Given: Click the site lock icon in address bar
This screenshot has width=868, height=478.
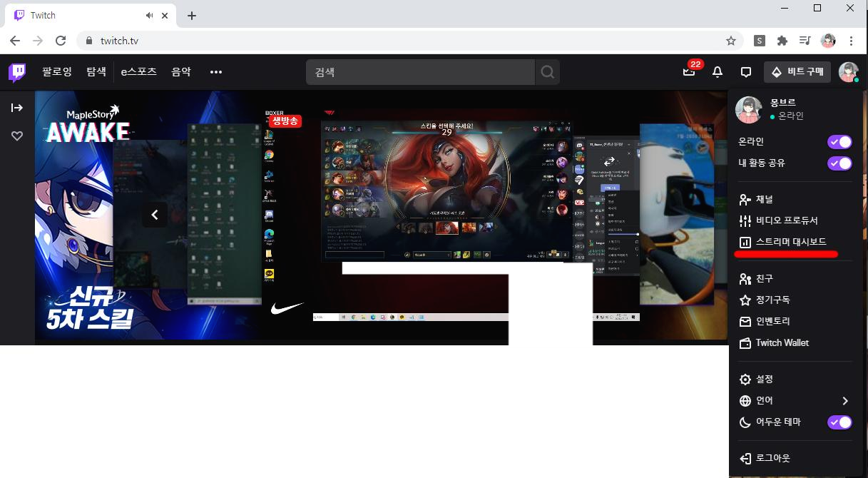Looking at the screenshot, I should point(89,41).
